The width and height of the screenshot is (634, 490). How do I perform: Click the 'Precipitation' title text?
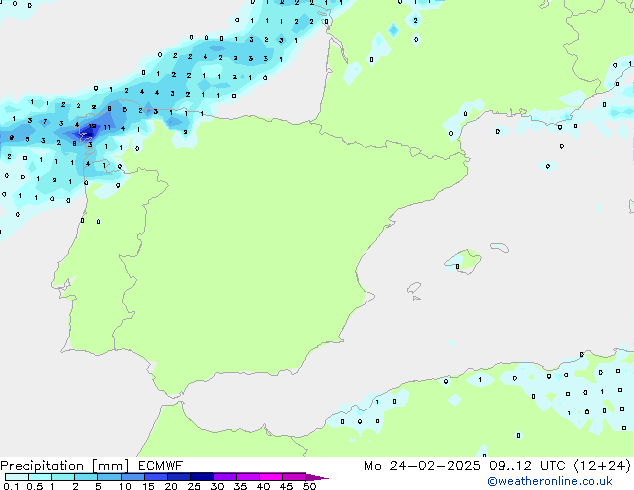pos(42,466)
